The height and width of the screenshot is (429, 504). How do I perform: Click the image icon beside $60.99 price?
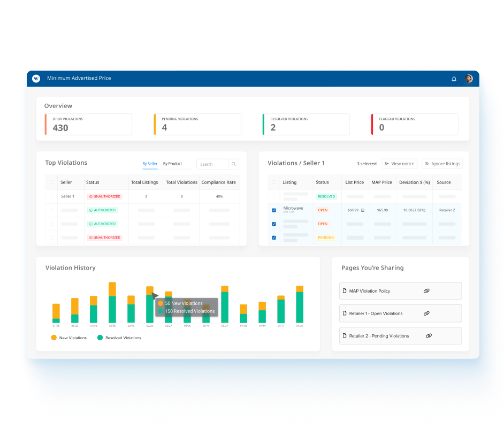pos(363,210)
